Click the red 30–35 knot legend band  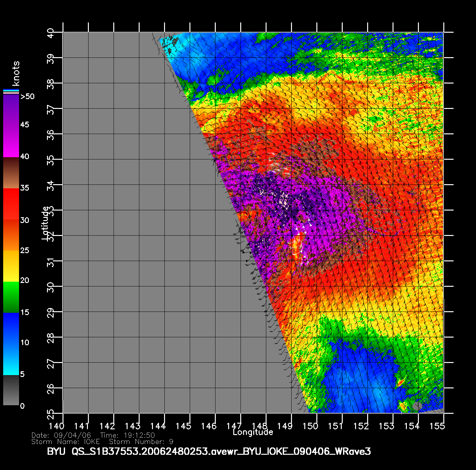pos(11,204)
